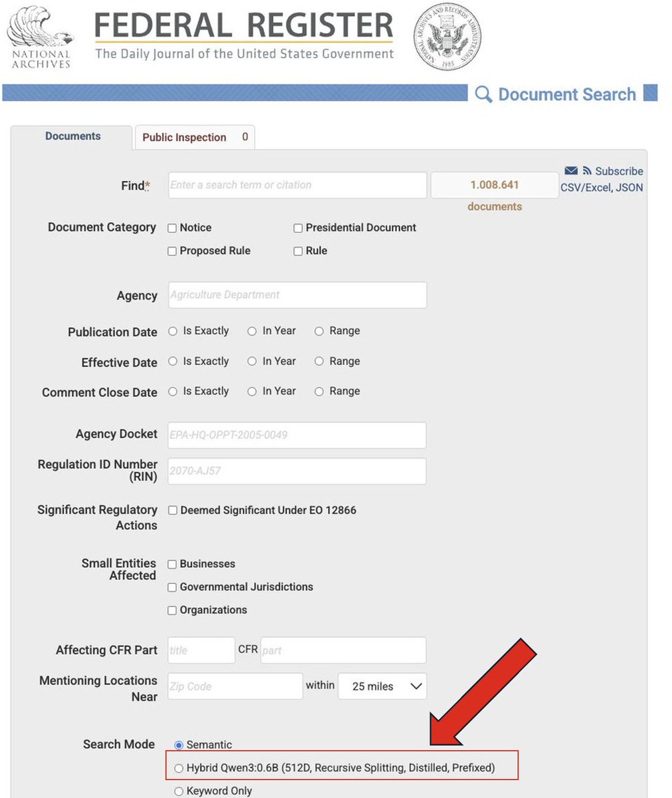Download results as JSON

click(629, 188)
